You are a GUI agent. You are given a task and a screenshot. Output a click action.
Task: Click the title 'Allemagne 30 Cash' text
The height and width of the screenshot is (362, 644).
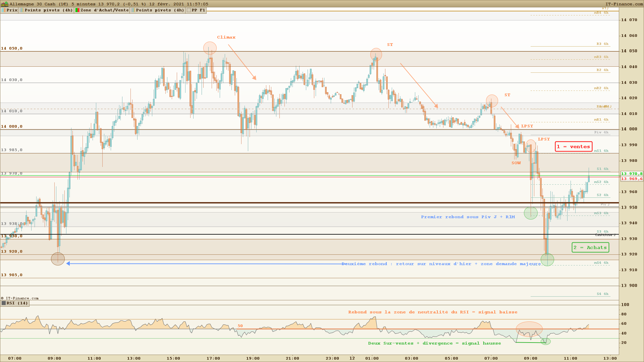point(32,4)
